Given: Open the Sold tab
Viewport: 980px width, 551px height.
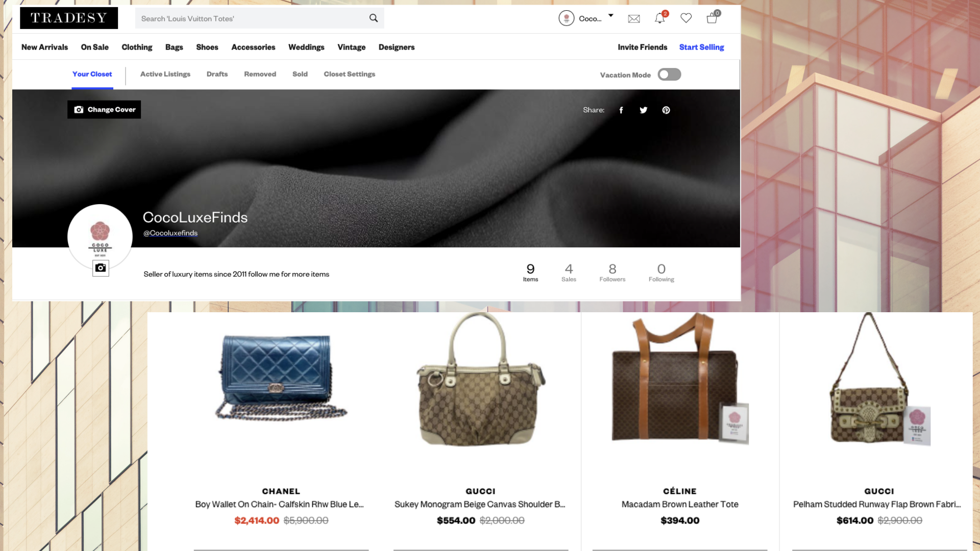Looking at the screenshot, I should (x=300, y=74).
